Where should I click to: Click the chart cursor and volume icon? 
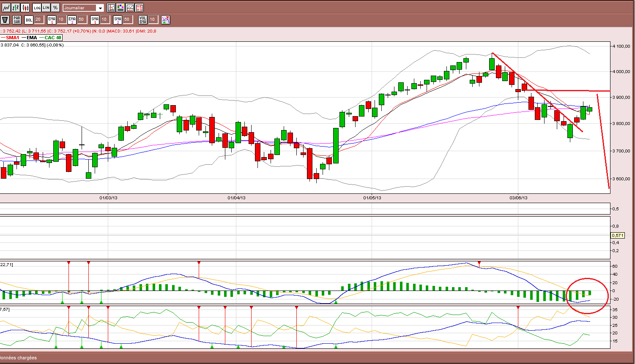111,8
